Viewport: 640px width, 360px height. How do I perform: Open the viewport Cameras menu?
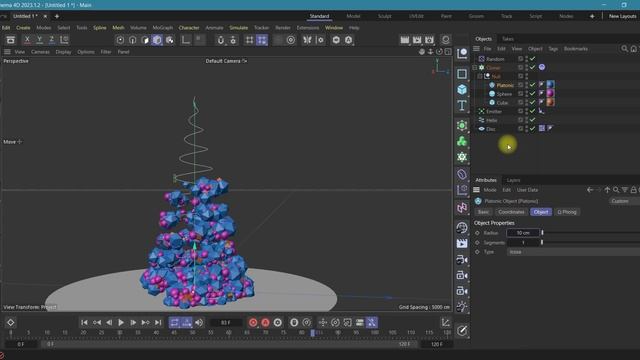click(40, 52)
